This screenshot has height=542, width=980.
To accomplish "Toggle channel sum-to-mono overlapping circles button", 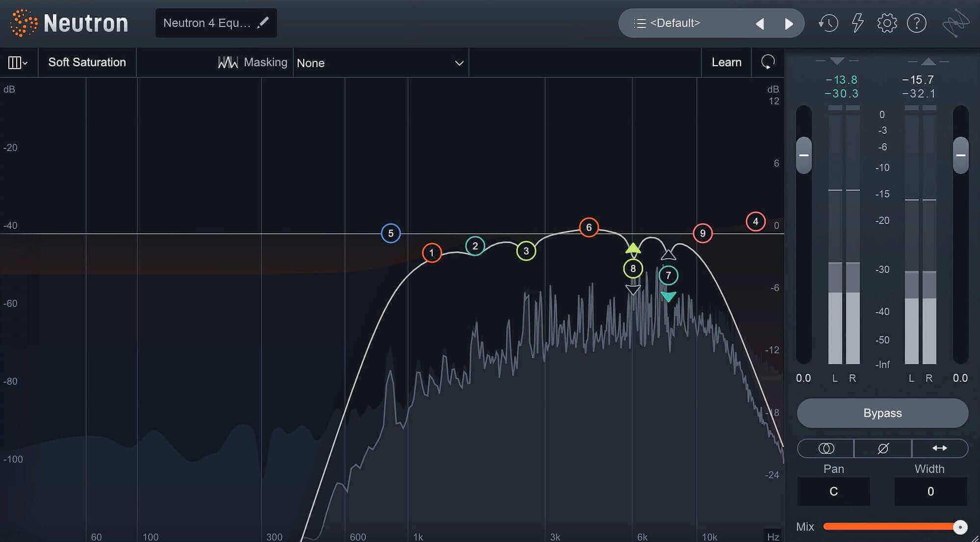I will (826, 448).
